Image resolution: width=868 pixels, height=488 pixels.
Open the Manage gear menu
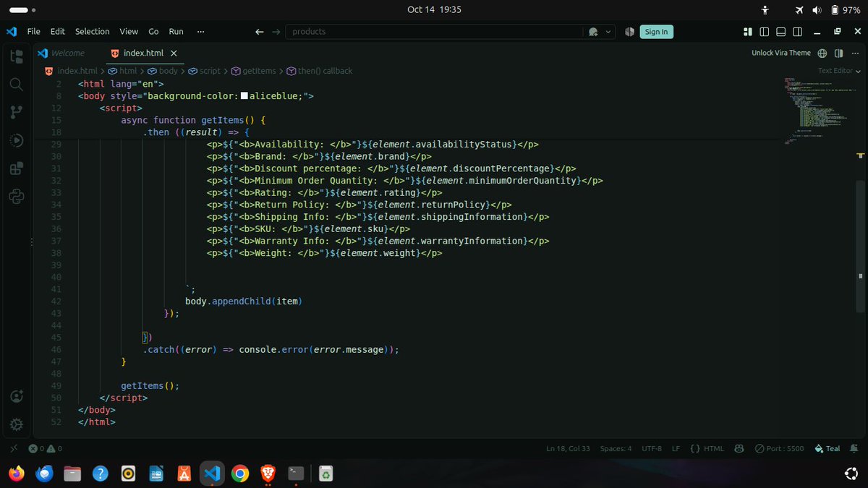coord(16,424)
